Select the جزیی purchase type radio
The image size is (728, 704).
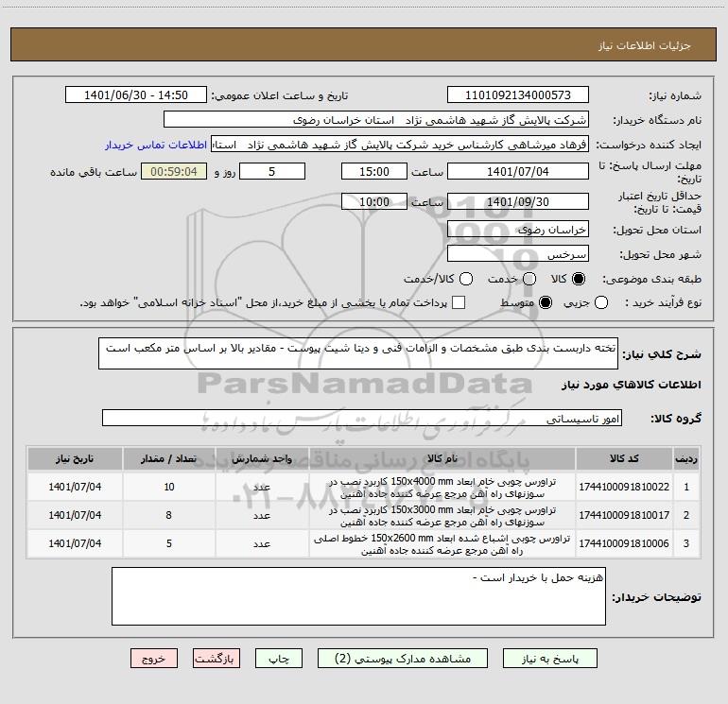[601, 303]
